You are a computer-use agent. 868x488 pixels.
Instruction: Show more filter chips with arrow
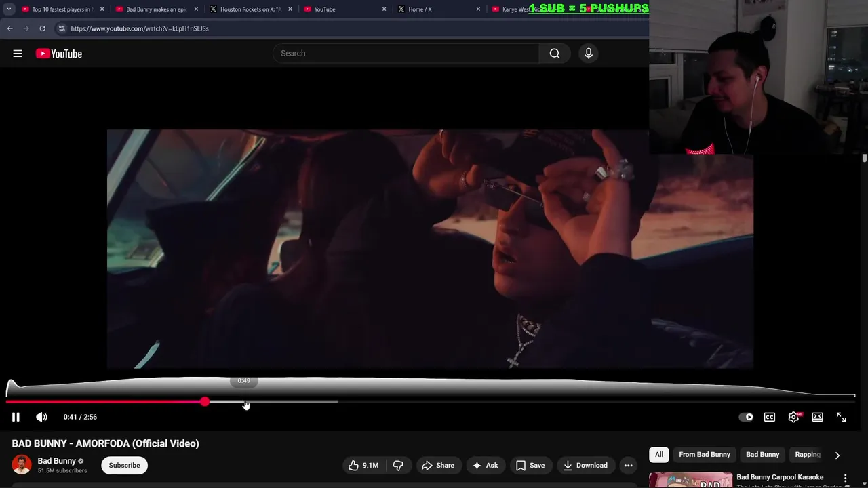point(837,455)
